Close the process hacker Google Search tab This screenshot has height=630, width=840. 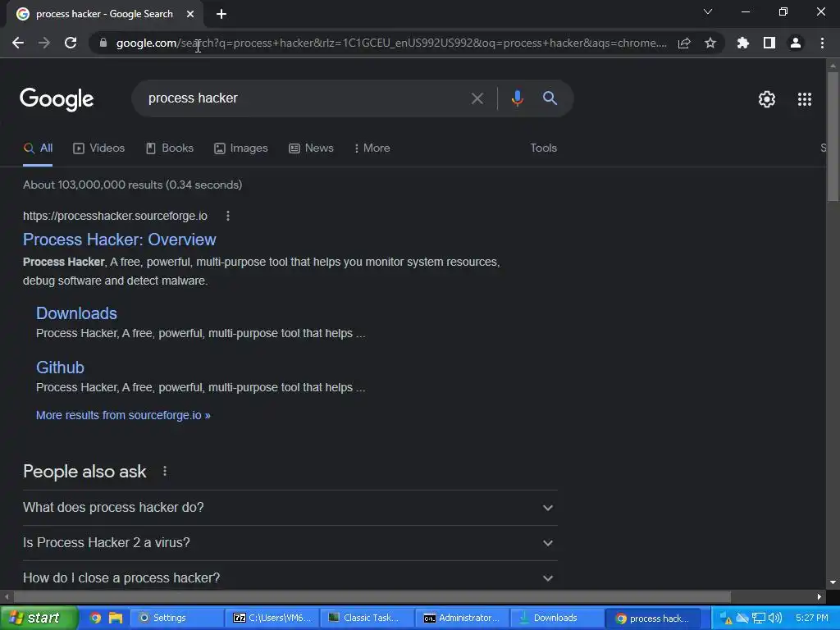190,14
